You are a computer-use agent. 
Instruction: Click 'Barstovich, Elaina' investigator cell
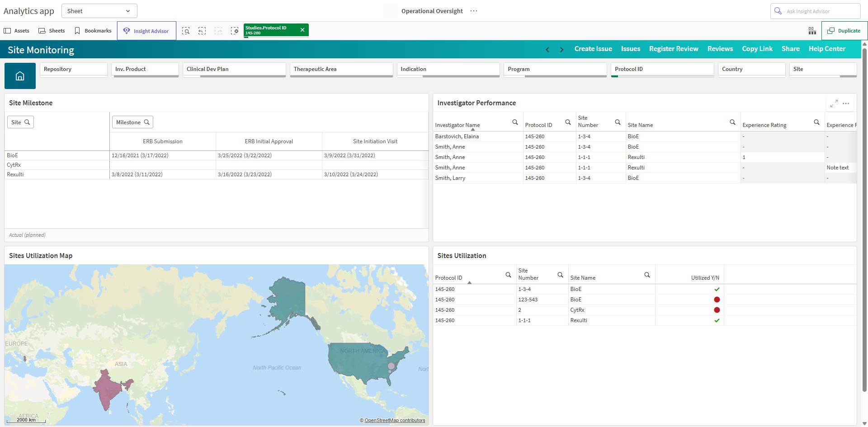pos(478,136)
